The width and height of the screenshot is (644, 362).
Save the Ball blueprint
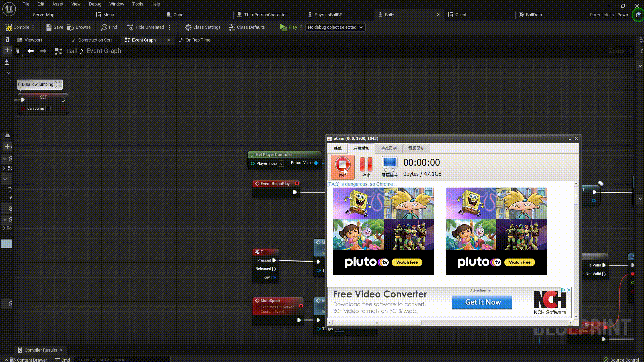54,27
